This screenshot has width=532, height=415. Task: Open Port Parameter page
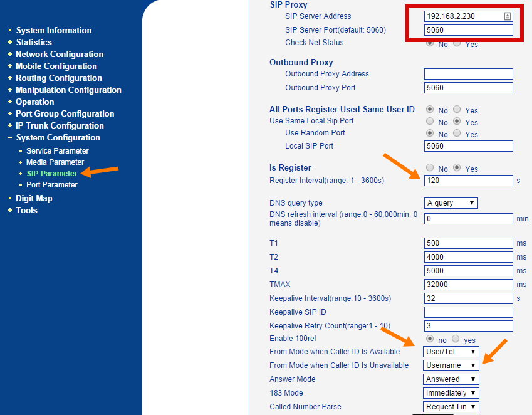[x=52, y=185]
